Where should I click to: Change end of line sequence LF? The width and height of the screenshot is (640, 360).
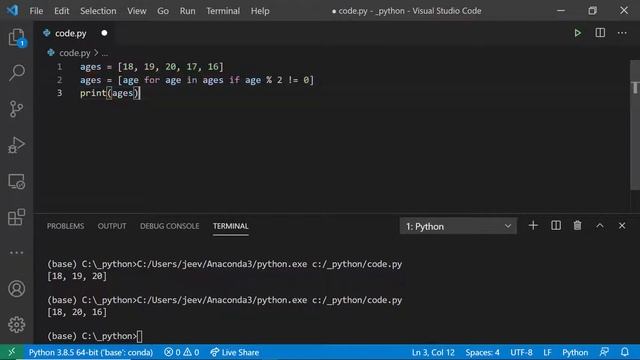(x=547, y=352)
